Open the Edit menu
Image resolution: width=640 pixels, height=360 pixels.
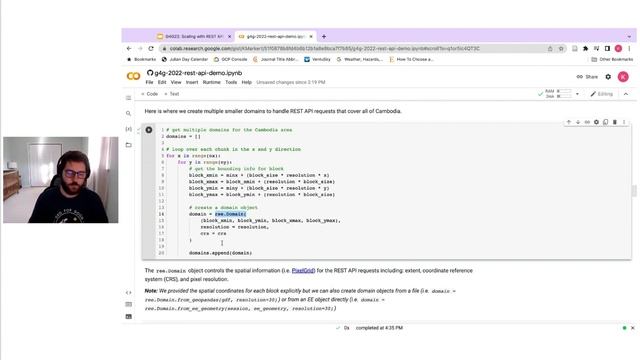[162, 82]
